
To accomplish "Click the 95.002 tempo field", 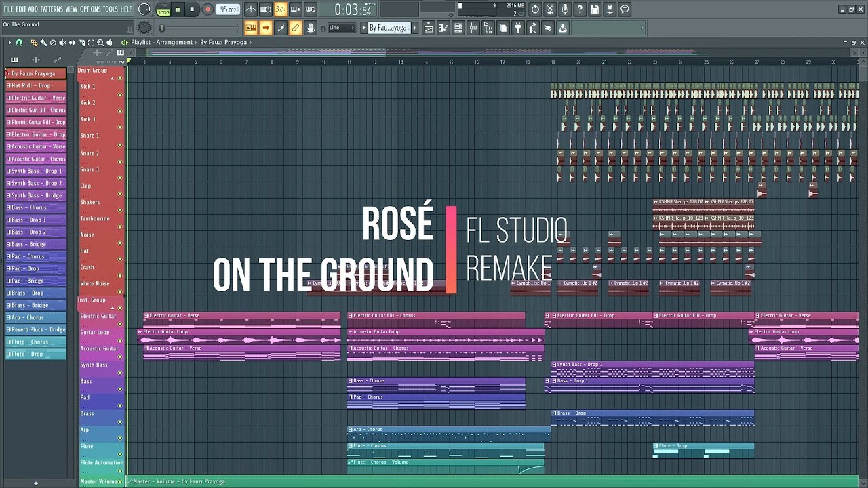I will click(x=228, y=9).
